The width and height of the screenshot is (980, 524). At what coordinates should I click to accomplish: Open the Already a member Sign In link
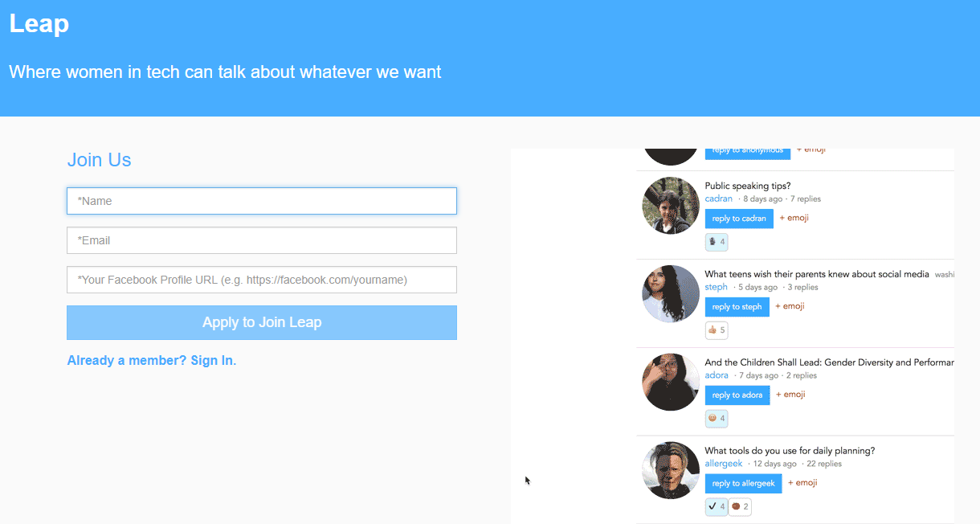pos(152,360)
